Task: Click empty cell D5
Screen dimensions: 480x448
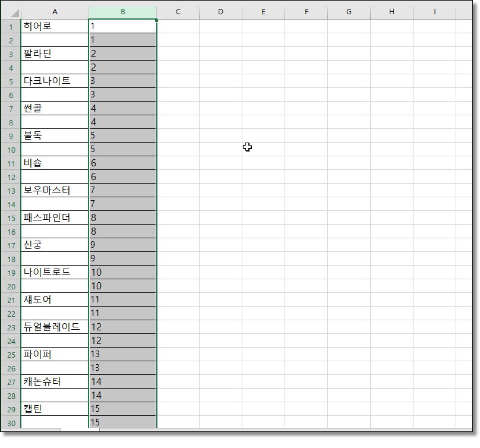Action: (221, 81)
